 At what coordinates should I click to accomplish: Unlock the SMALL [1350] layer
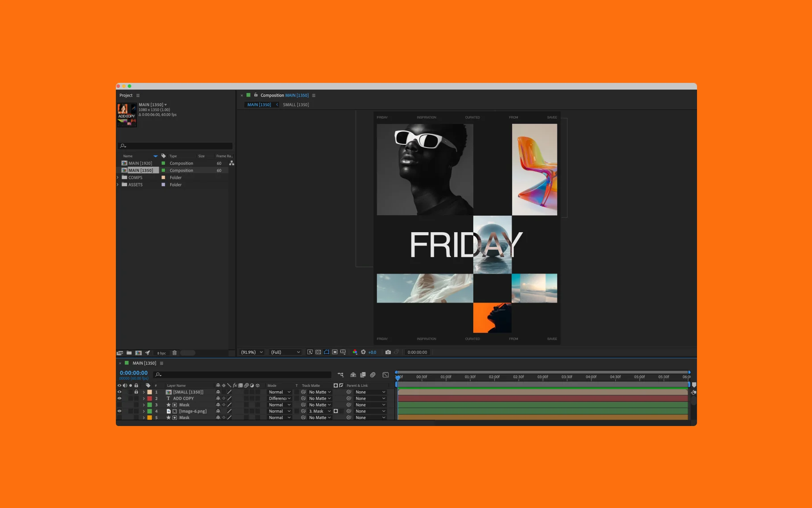136,392
